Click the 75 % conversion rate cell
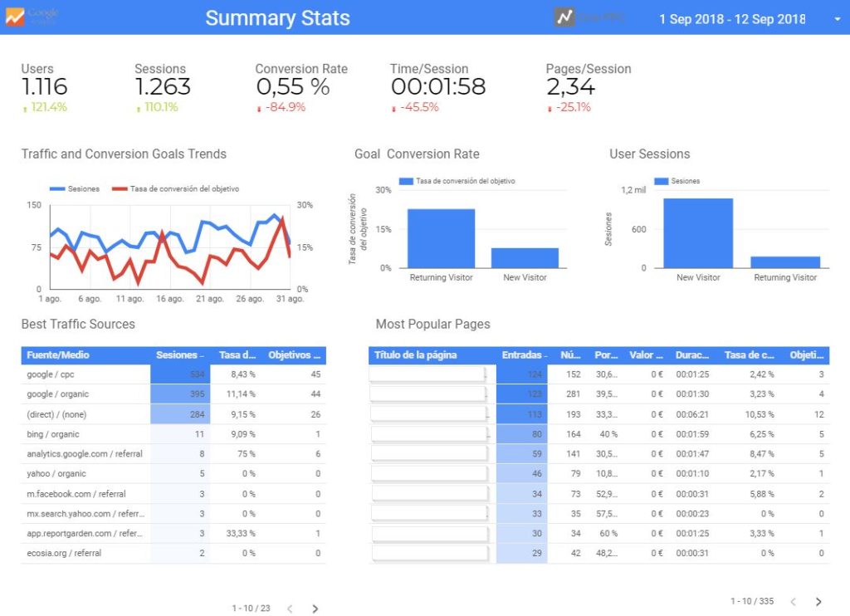 (x=246, y=454)
